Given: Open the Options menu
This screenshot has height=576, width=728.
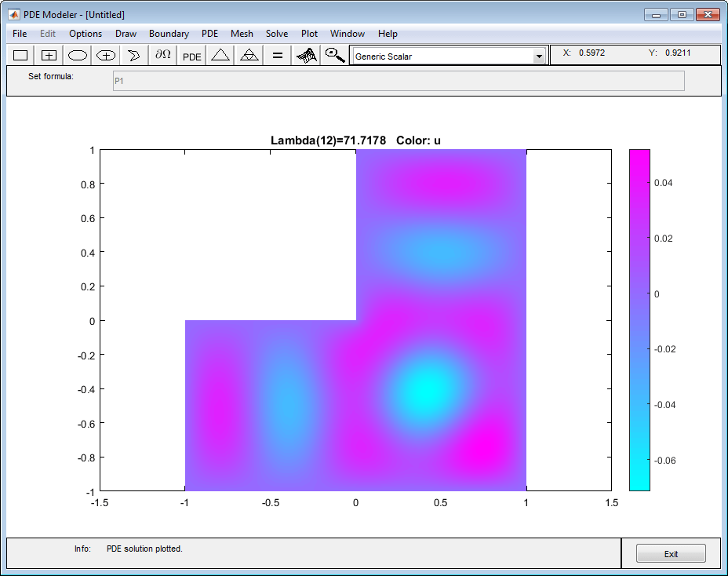Looking at the screenshot, I should coord(86,34).
